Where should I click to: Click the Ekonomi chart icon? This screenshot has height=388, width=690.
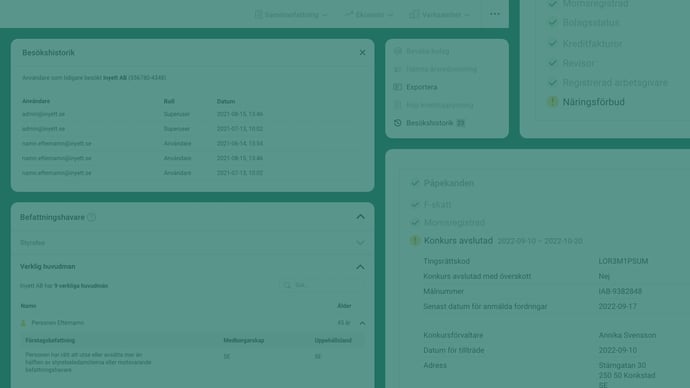349,15
